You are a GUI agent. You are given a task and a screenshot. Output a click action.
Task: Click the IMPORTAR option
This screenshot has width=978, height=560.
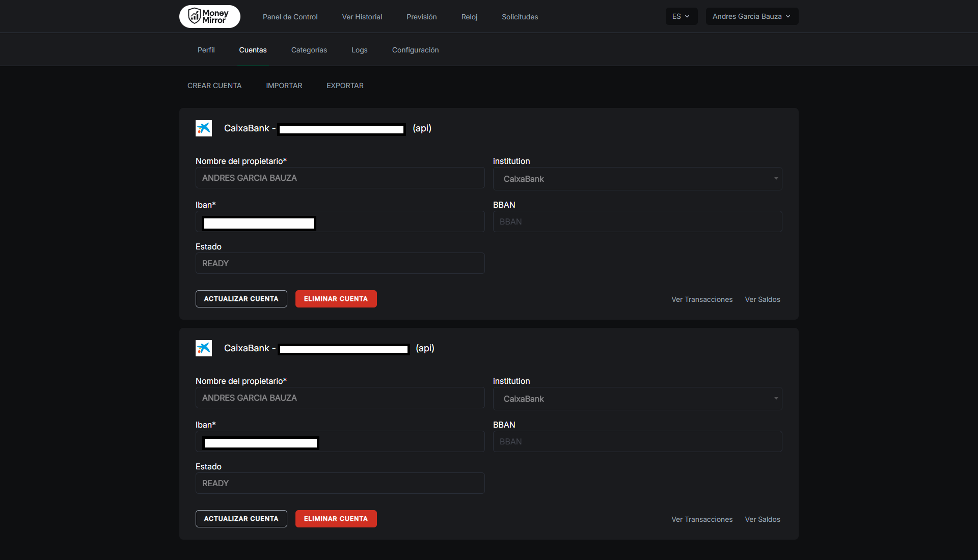coord(284,86)
